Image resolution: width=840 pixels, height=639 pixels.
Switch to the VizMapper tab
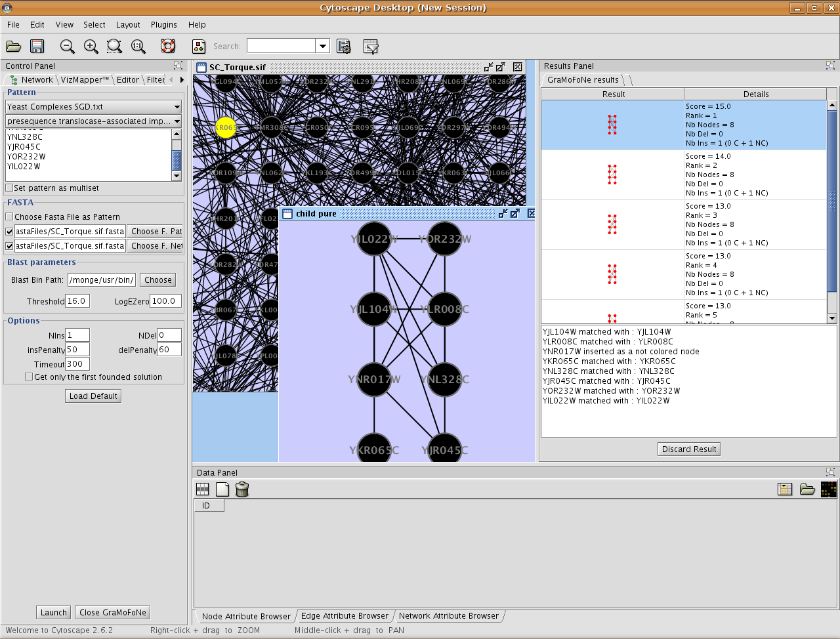(x=85, y=80)
